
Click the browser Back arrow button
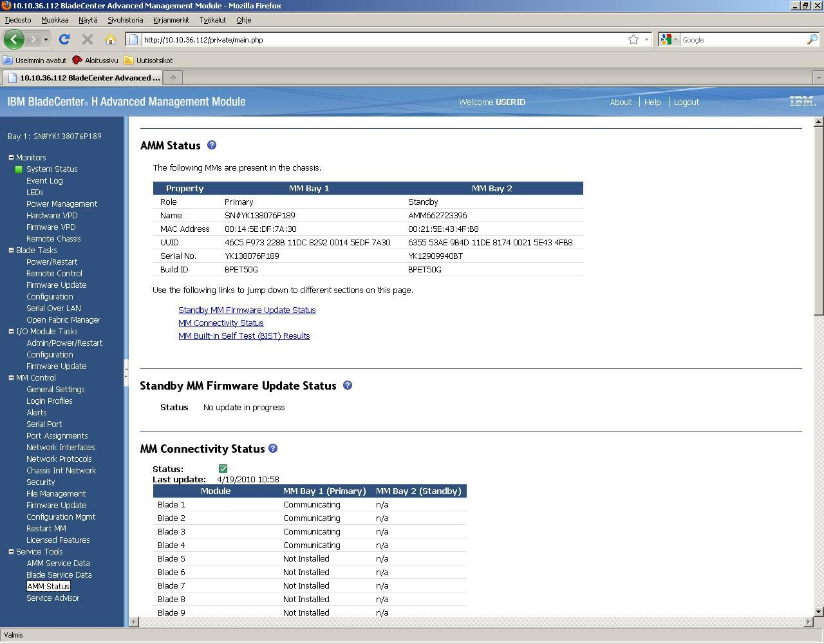pyautogui.click(x=14, y=39)
